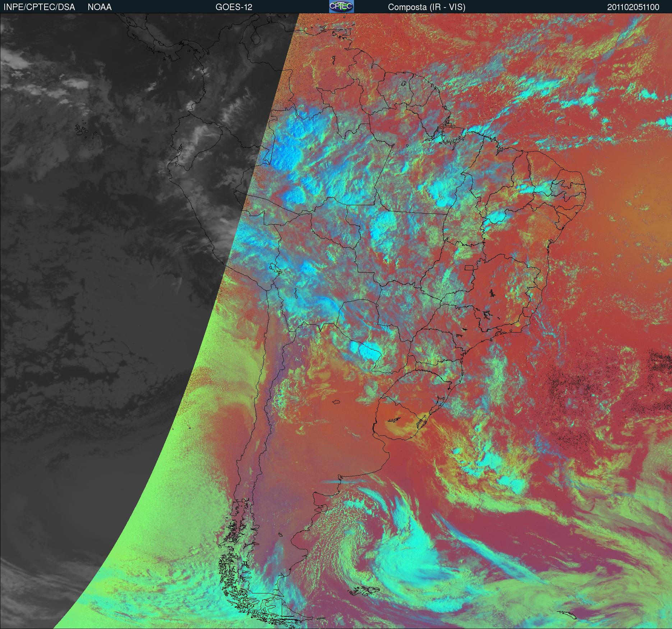Click the NOAA label in the header
This screenshot has width=672, height=629.
pyautogui.click(x=100, y=7)
